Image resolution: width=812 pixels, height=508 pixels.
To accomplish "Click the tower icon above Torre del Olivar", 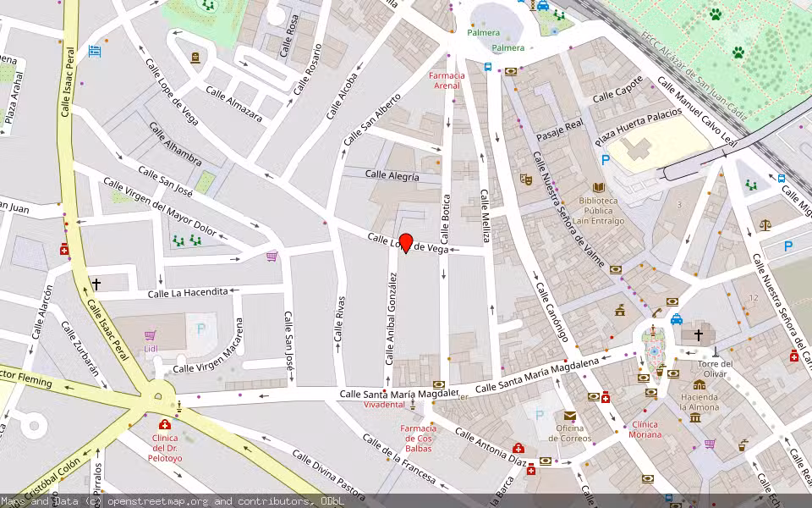I will [x=716, y=352].
